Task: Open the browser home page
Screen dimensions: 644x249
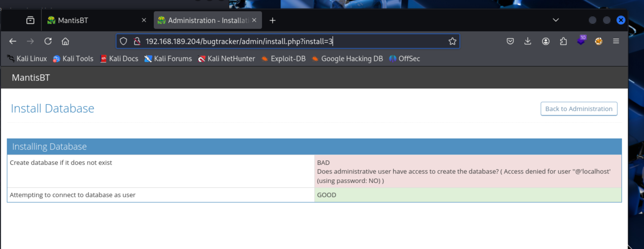Action: [65, 41]
